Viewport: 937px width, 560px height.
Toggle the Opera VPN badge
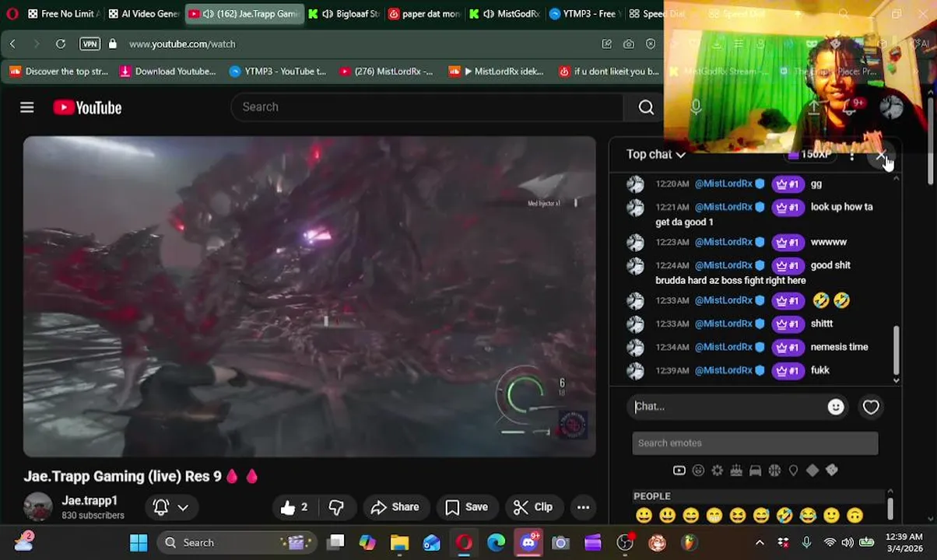coord(89,44)
